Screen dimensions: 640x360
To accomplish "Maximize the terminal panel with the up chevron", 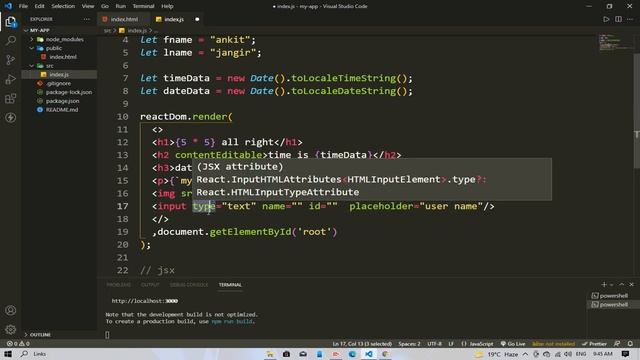I will 622,284.
